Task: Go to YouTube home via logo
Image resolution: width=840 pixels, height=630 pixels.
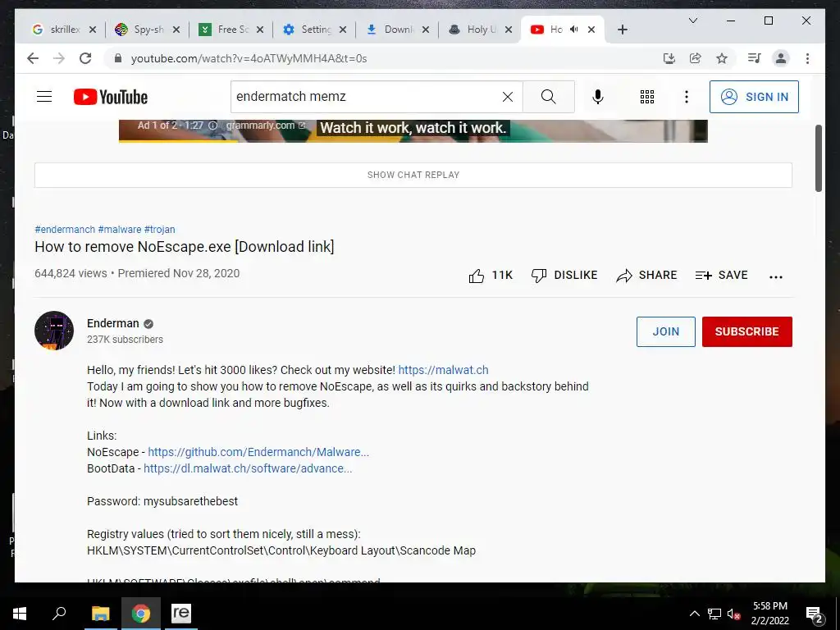Action: [x=111, y=97]
